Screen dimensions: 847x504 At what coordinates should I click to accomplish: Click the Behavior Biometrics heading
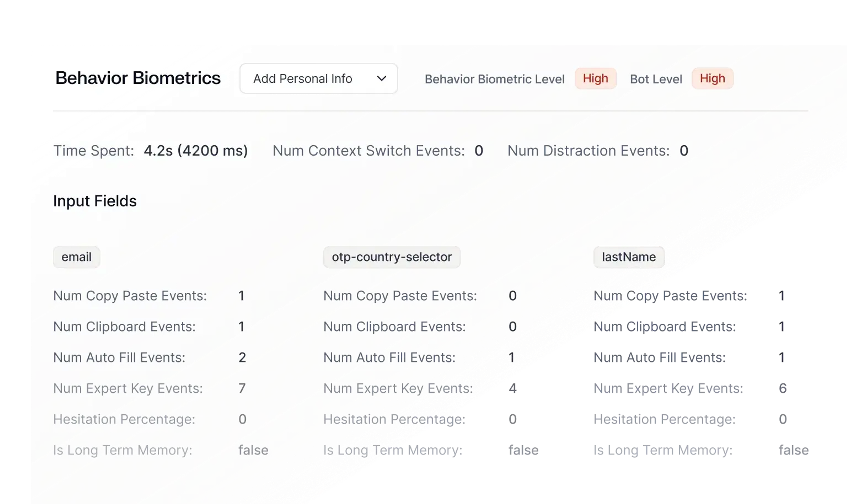coord(138,78)
